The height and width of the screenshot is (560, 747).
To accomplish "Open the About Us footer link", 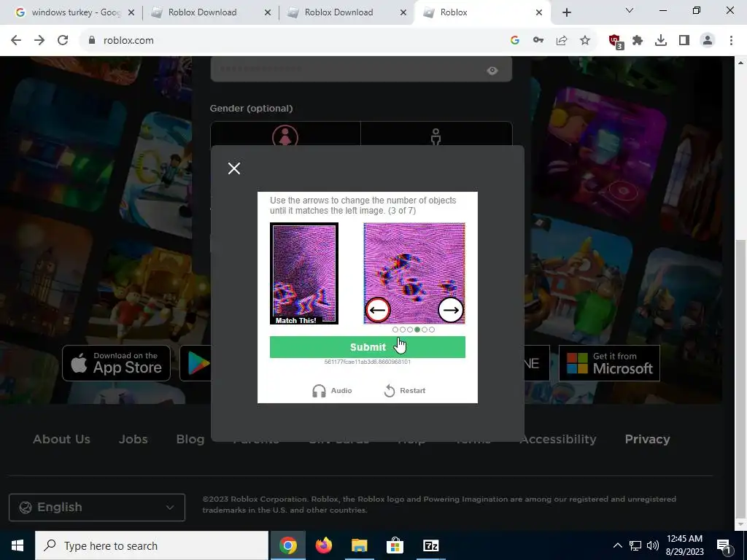I will click(x=61, y=439).
